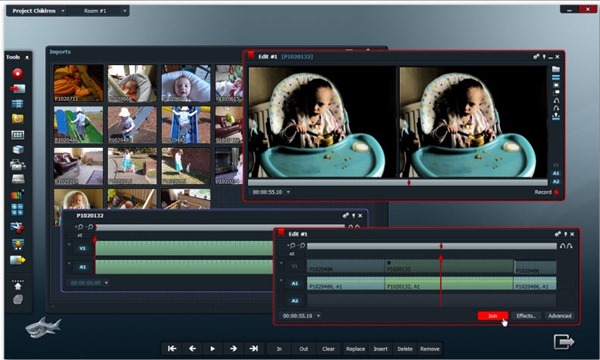Open the blue grid tool in Tools panel
This screenshot has width=600, height=360.
pyautogui.click(x=17, y=104)
